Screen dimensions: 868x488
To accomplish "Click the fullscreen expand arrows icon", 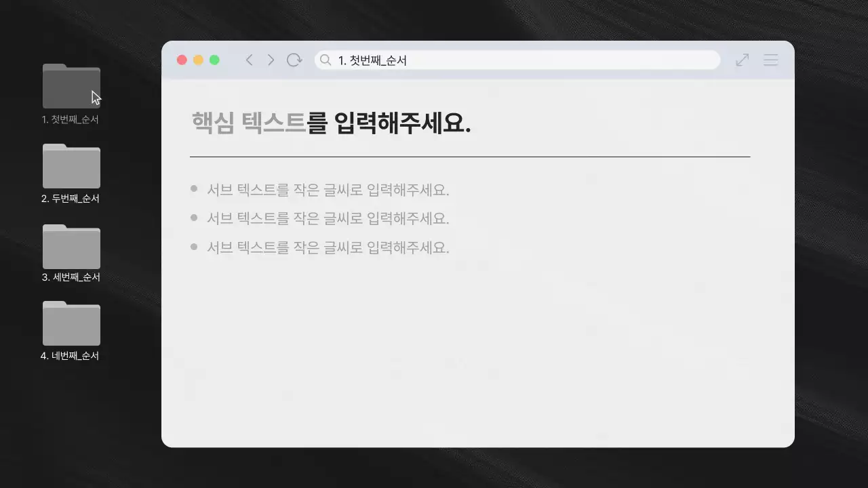I will coord(742,60).
